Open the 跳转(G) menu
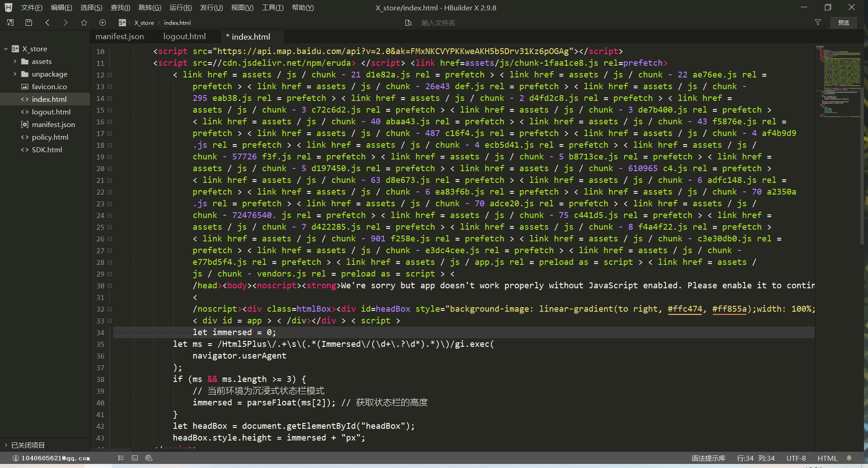 [150, 8]
